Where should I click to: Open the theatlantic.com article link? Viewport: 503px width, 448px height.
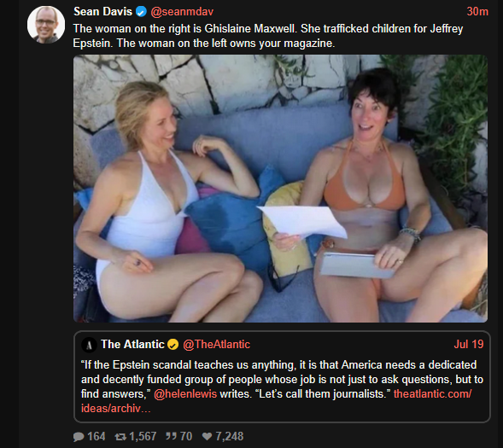click(x=276, y=401)
